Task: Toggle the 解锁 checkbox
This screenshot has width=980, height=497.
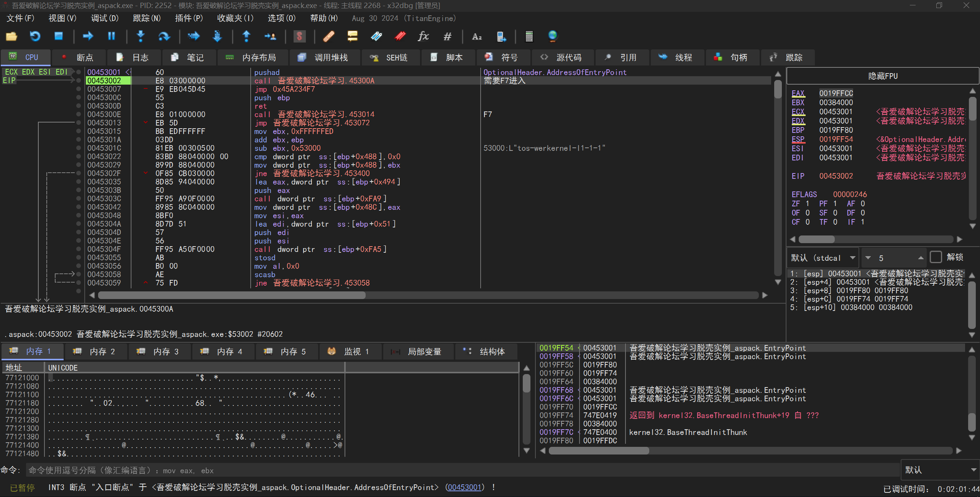Action: click(936, 257)
